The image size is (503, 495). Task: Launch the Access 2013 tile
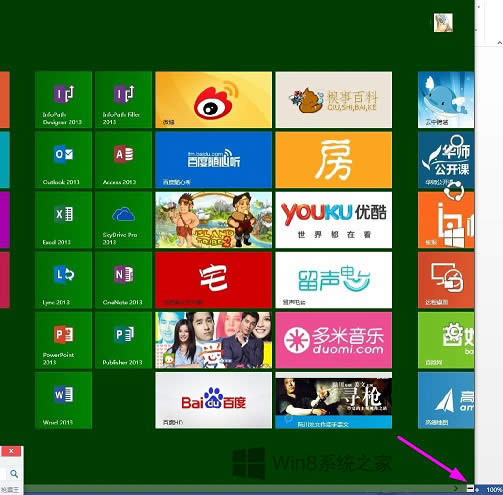point(123,160)
